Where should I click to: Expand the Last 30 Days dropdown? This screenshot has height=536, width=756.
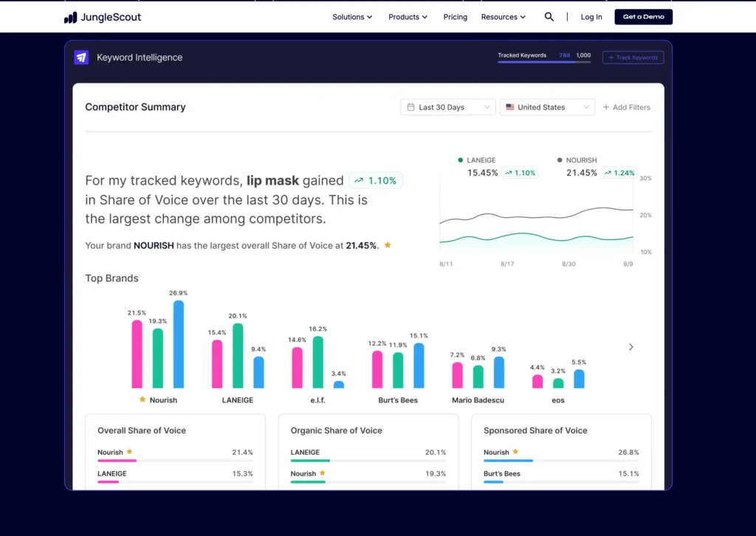448,107
